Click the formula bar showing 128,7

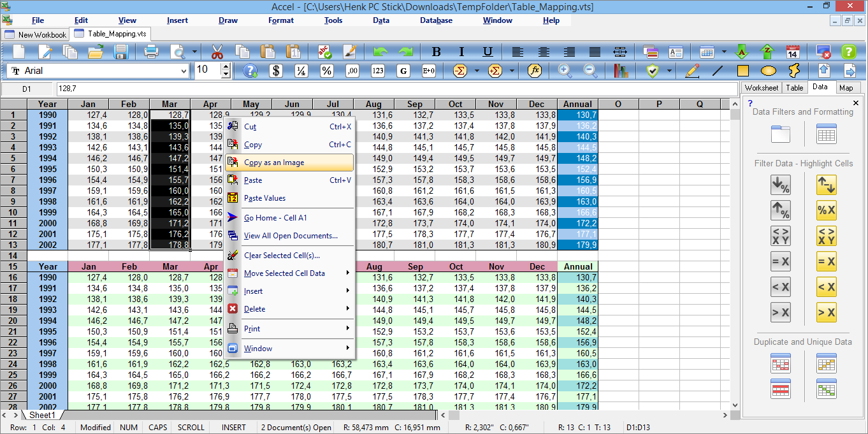[x=395, y=89]
